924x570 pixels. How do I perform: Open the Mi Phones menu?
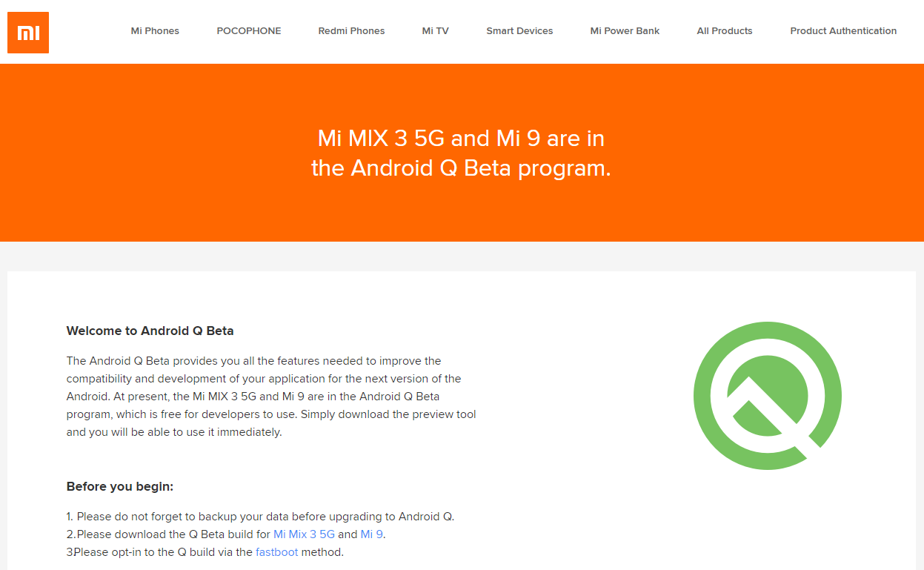click(155, 31)
